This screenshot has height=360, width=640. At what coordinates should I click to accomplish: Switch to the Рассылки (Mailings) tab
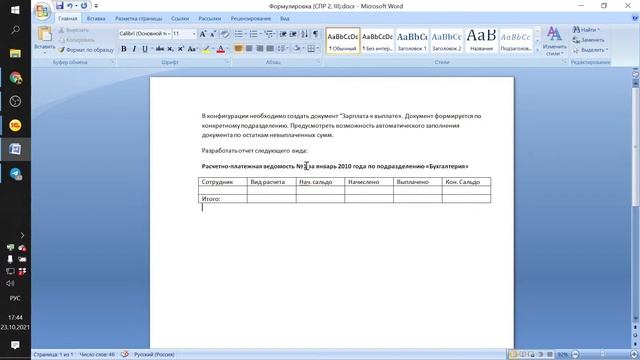click(210, 18)
